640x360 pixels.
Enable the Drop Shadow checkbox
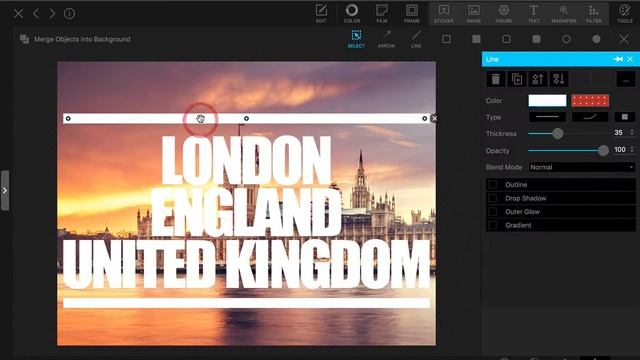[x=493, y=198]
